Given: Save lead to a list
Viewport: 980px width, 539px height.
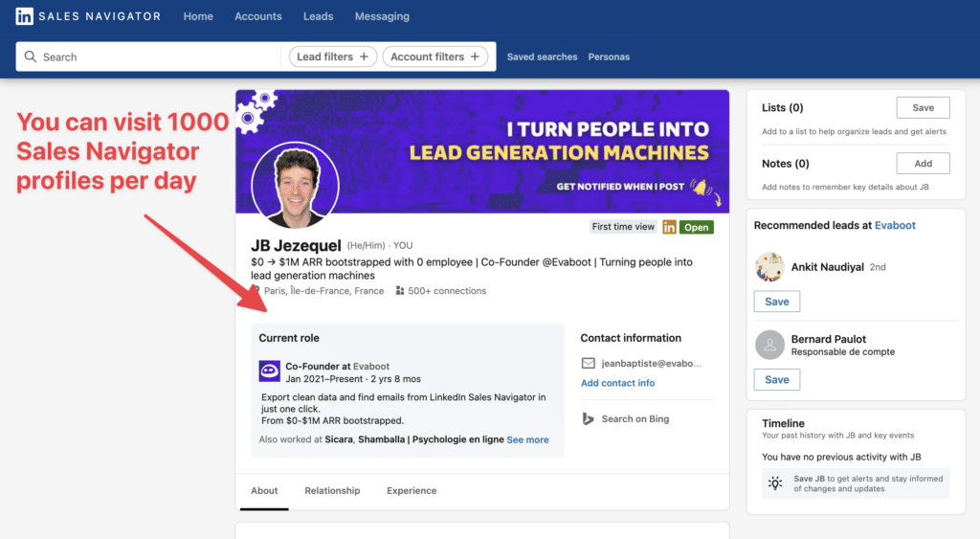Looking at the screenshot, I should point(924,107).
